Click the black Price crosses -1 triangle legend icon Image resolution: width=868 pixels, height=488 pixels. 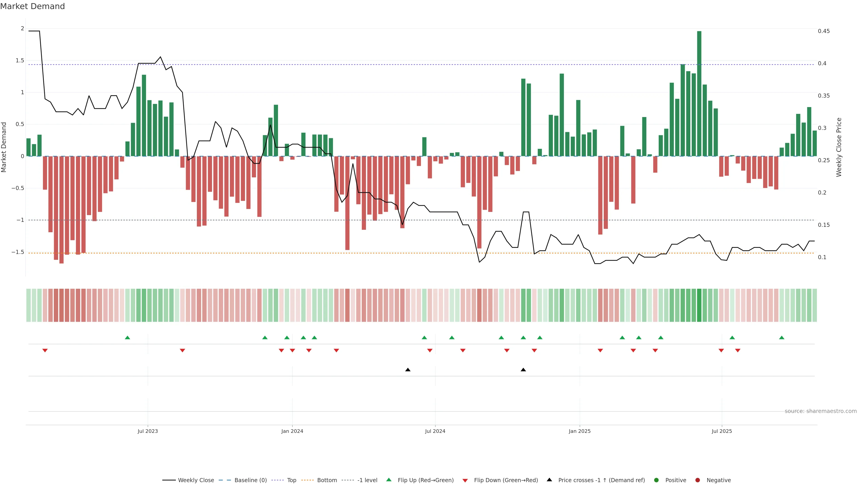[x=549, y=480]
